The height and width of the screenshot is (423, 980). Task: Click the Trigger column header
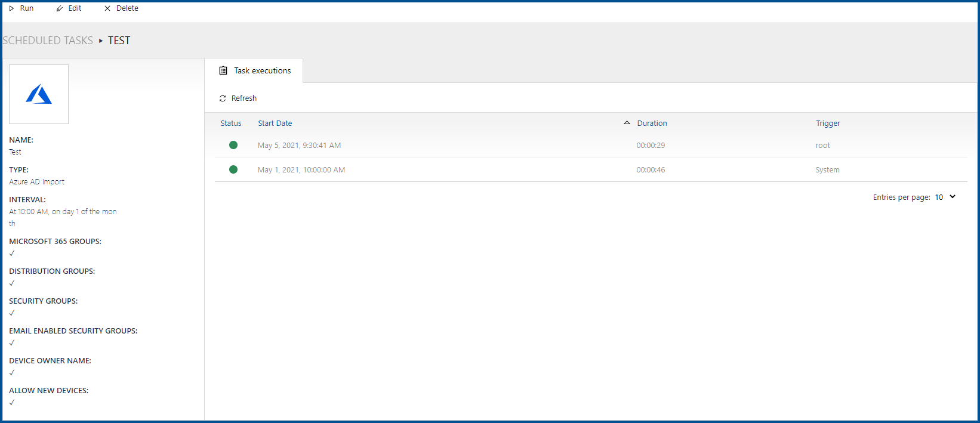828,123
